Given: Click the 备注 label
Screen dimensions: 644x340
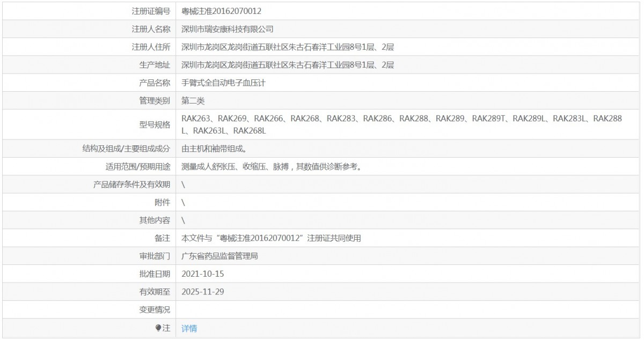Looking at the screenshot, I should pos(162,238).
